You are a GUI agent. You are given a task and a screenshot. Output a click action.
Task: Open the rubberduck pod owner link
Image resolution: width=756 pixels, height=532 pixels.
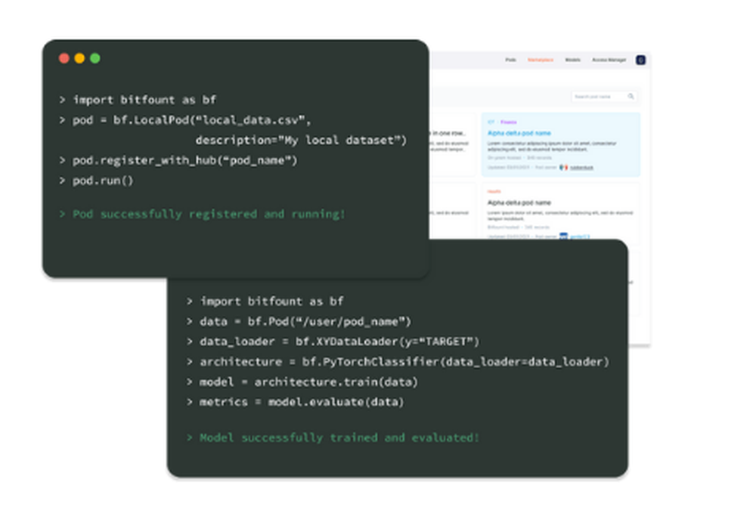tap(581, 168)
